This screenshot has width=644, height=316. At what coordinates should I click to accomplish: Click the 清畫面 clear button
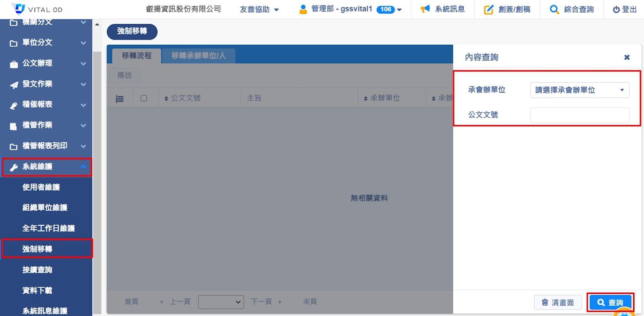click(x=557, y=302)
